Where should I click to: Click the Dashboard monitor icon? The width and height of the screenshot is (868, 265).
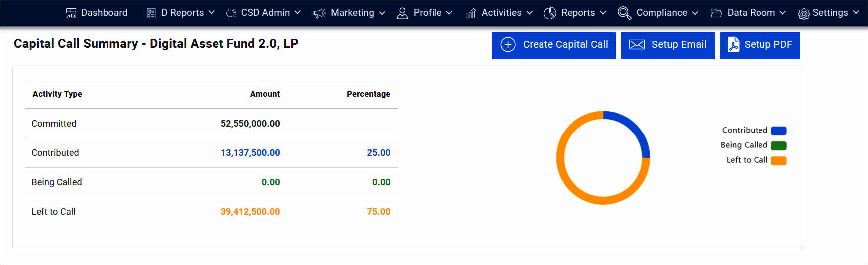tap(71, 13)
